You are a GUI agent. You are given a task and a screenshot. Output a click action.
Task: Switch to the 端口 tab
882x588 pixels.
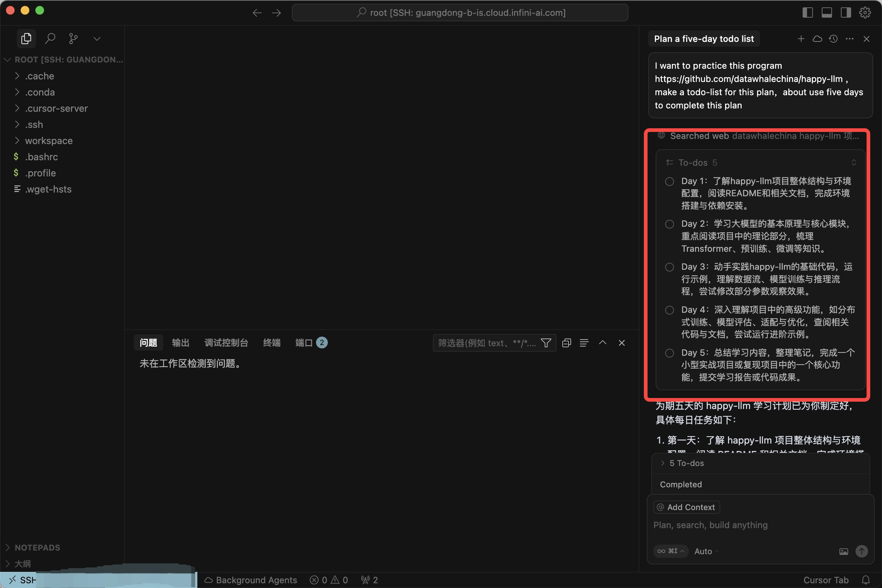[311, 343]
